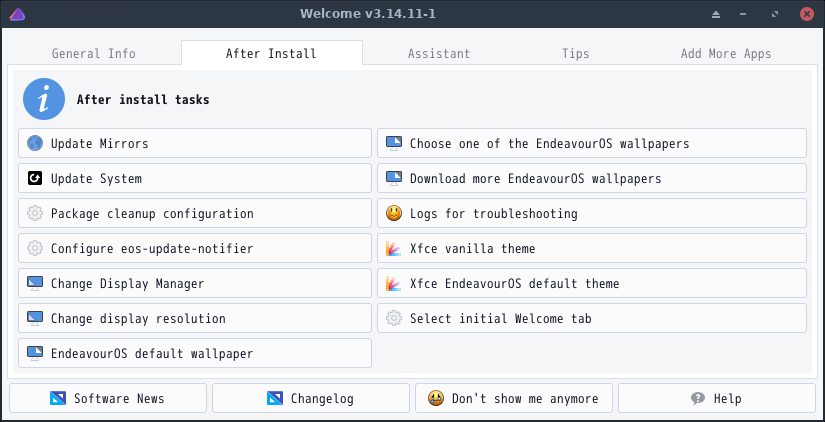Close the Welcome window
Screen dimensions: 825x422
807,14
